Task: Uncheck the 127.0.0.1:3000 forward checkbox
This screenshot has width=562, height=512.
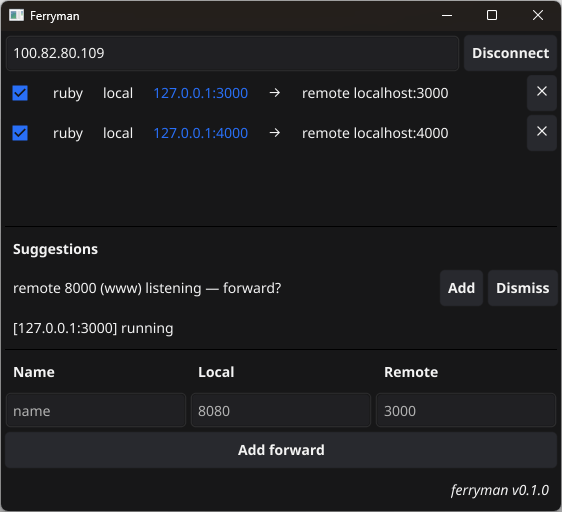Action: [20, 93]
